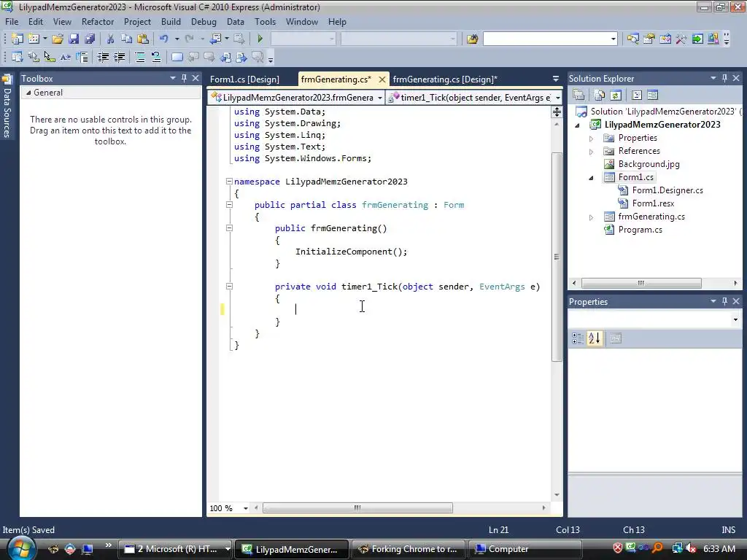
Task: Click the Copy toolbar icon
Action: (x=126, y=39)
